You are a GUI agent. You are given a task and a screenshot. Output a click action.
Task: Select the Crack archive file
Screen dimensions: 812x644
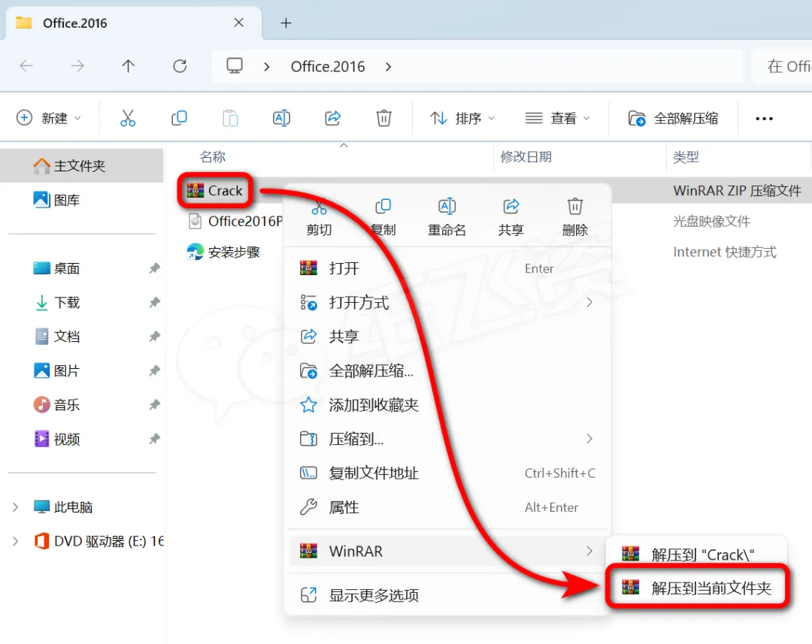coord(215,191)
